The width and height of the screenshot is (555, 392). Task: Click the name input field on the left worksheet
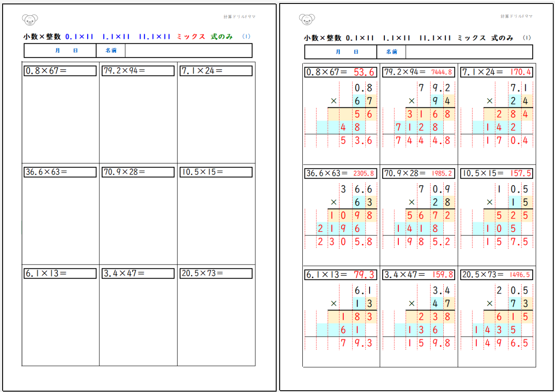click(188, 51)
